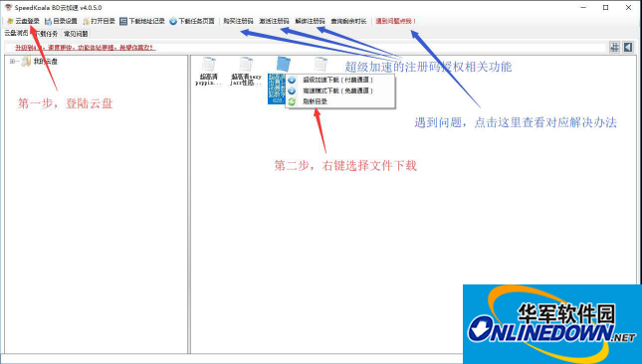The height and width of the screenshot is (364, 642).
Task: Check remaining time via 查询剩余时长
Action: click(x=348, y=21)
